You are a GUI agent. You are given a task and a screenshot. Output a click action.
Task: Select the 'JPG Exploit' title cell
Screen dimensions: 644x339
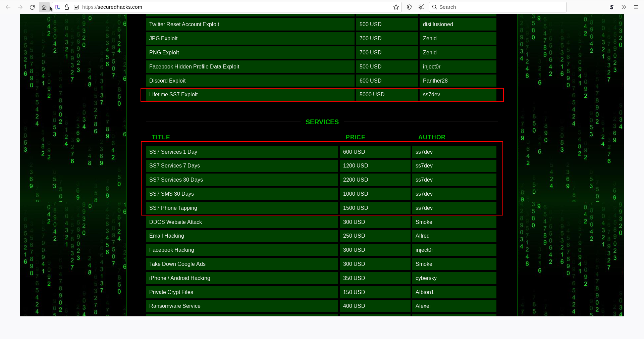coord(250,39)
